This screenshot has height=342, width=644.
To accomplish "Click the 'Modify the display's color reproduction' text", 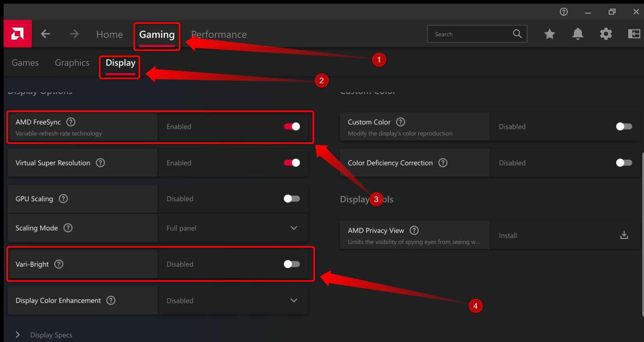I will point(400,134).
